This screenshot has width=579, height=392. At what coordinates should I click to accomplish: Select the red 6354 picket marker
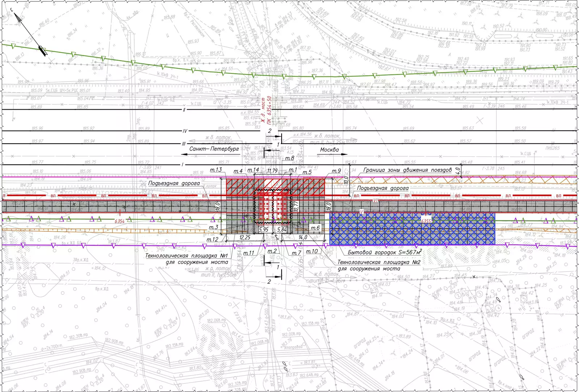click(x=120, y=221)
